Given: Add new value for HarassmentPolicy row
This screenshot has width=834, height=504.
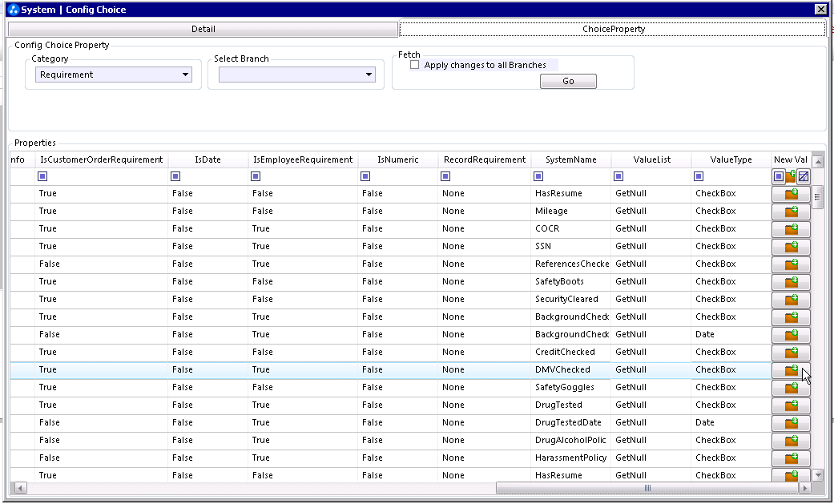Looking at the screenshot, I should 791,458.
